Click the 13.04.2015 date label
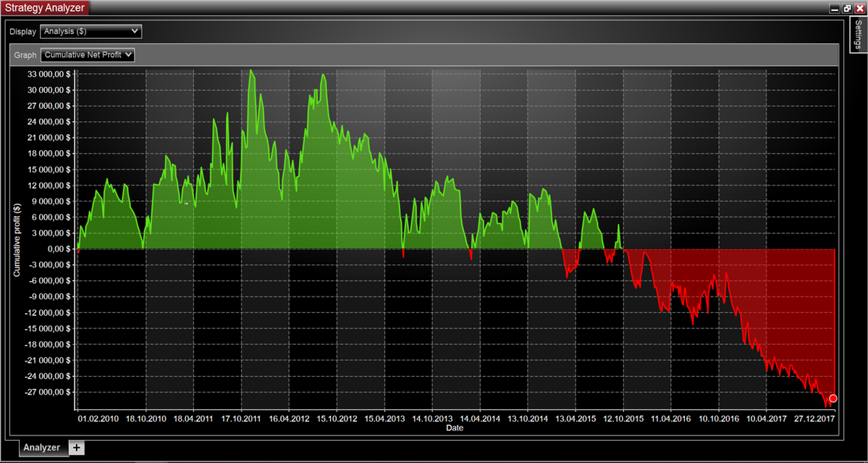Image resolution: width=868 pixels, height=463 pixels. 575,419
